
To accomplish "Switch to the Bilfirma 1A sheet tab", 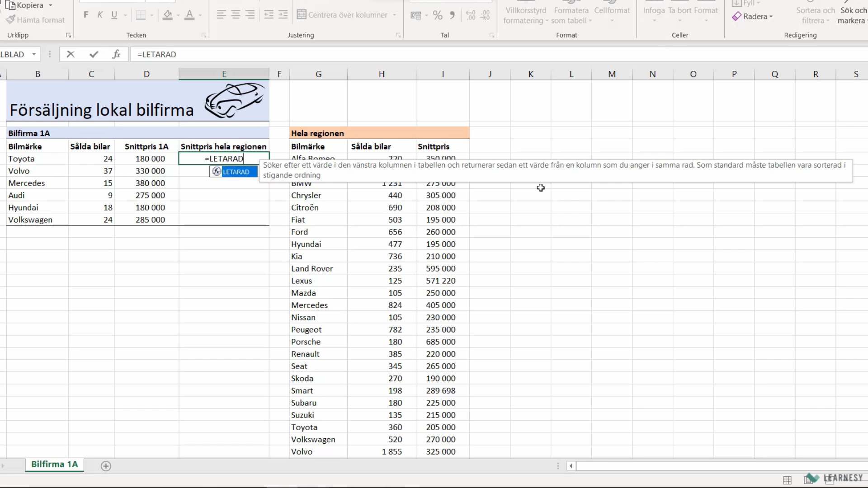I will (x=54, y=464).
